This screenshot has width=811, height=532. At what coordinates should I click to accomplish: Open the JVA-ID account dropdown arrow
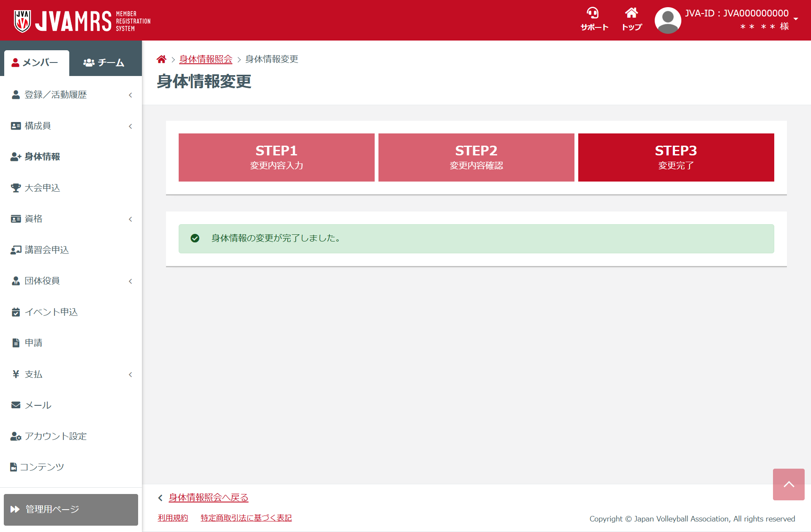click(x=796, y=19)
